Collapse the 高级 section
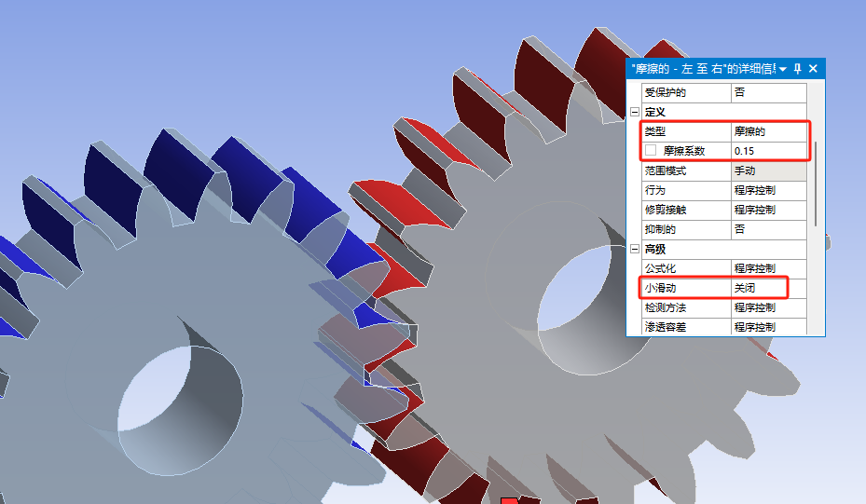 click(635, 249)
